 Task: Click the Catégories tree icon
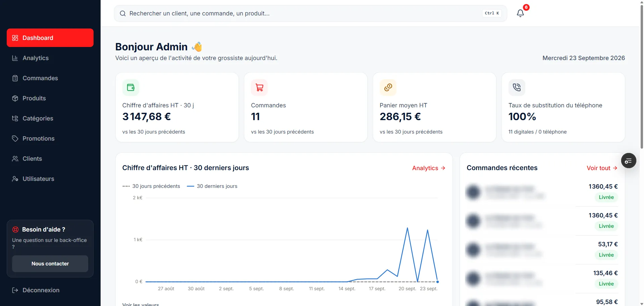(x=15, y=118)
